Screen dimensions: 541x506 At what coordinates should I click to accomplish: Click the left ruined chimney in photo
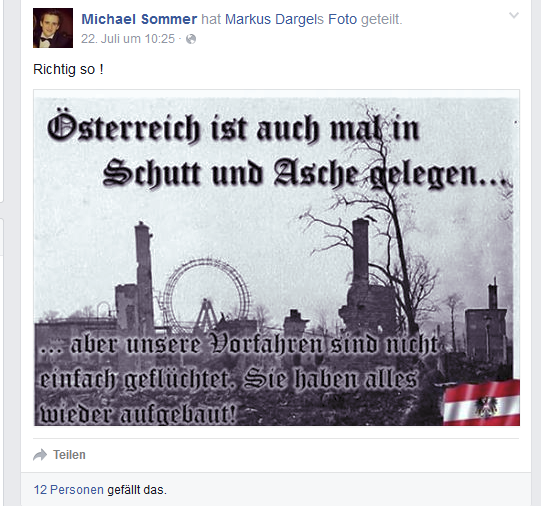pos(144,278)
